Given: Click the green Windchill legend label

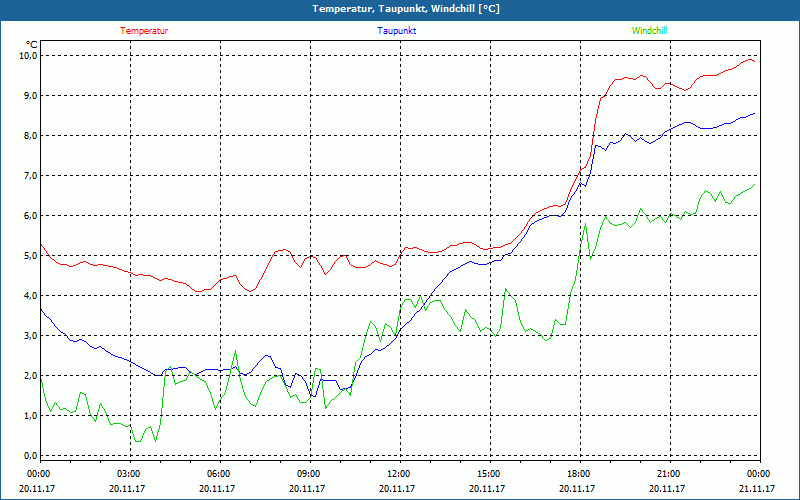Looking at the screenshot, I should coord(649,31).
